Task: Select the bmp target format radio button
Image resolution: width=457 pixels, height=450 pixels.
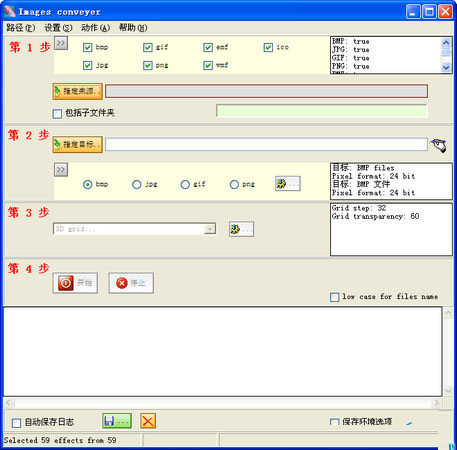Action: coord(88,184)
